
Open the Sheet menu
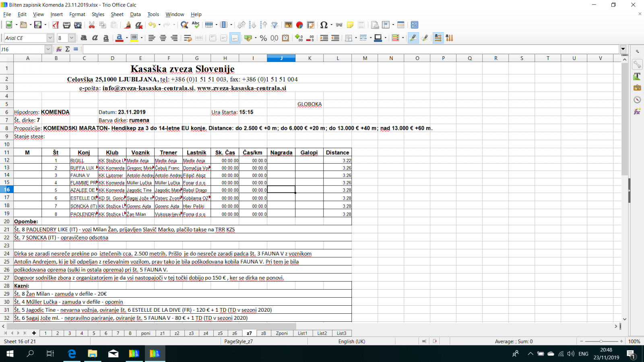click(x=117, y=14)
